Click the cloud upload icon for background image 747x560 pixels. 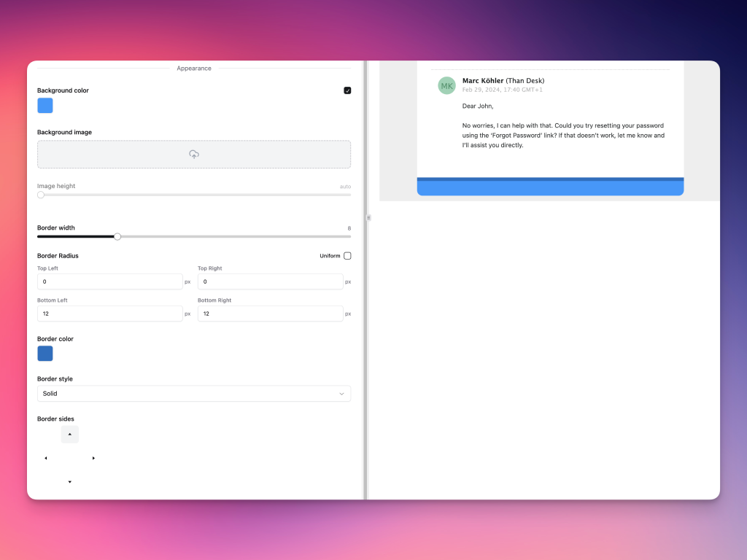[x=194, y=155]
